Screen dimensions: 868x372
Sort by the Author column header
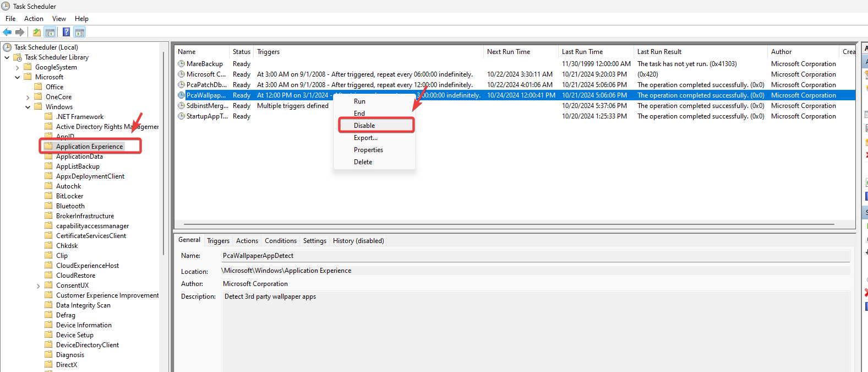[804, 52]
